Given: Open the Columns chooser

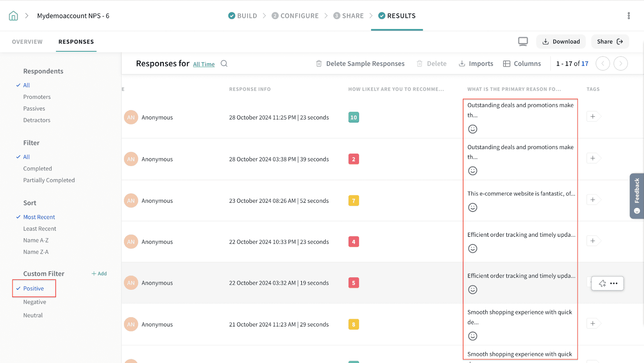Looking at the screenshot, I should [522, 64].
